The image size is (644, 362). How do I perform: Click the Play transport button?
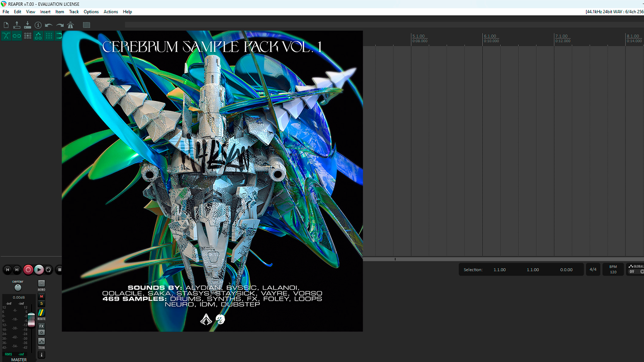pyautogui.click(x=39, y=270)
